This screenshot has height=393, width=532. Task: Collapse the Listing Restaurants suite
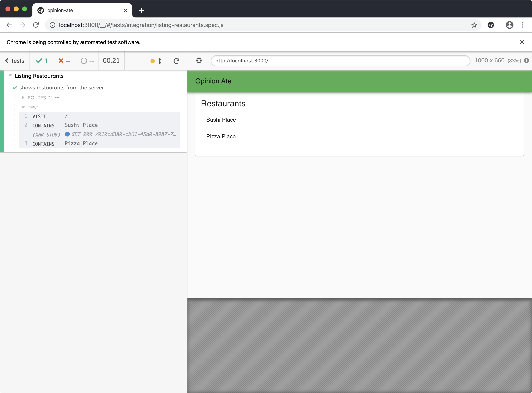[10, 75]
